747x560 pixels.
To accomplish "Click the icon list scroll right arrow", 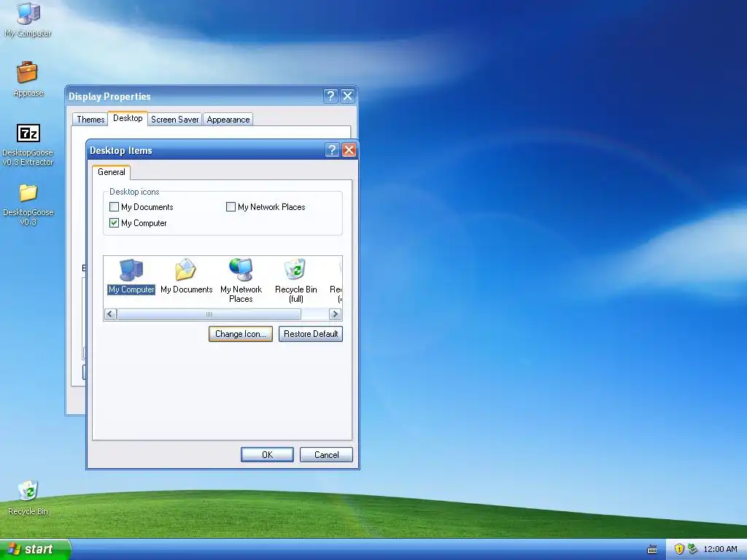I will 335,314.
